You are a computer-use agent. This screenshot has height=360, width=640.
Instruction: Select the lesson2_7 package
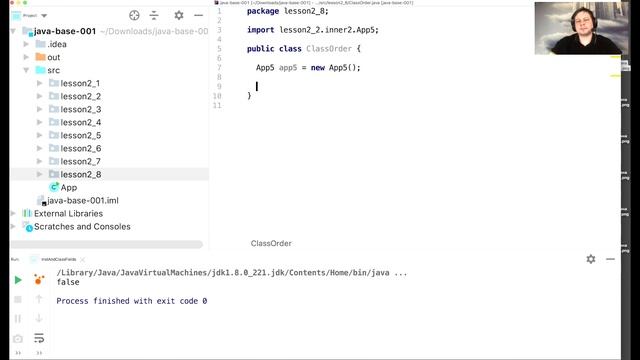point(81,162)
